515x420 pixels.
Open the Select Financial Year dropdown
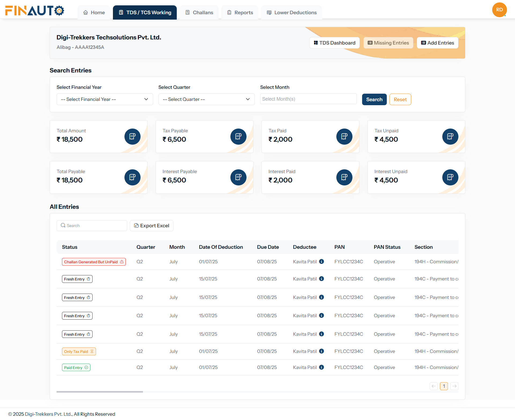[x=105, y=99]
